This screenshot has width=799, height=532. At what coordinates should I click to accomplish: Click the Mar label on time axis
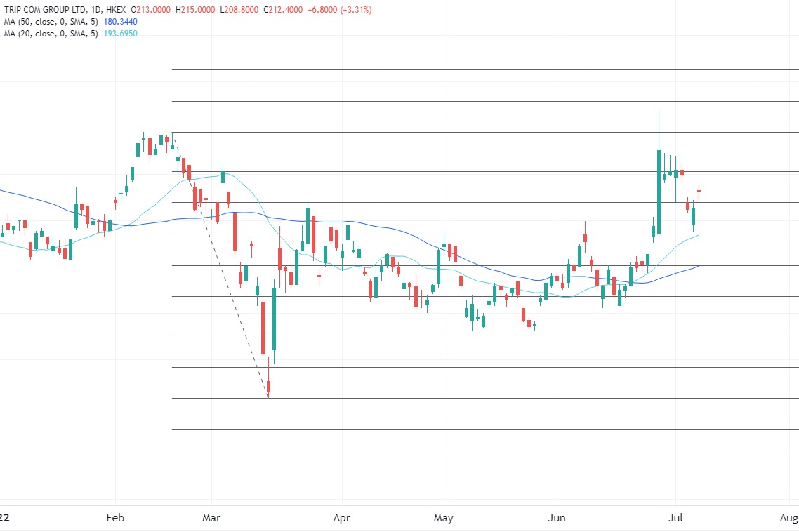click(211, 519)
